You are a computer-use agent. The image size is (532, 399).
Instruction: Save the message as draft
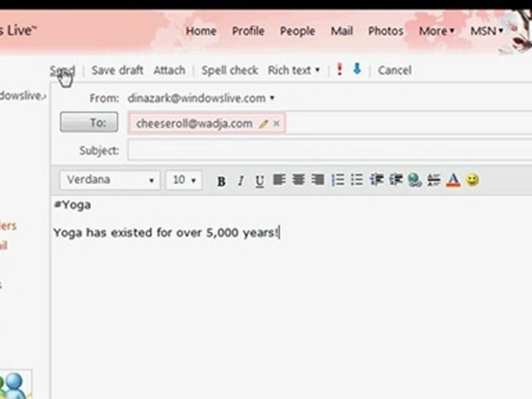click(x=117, y=70)
